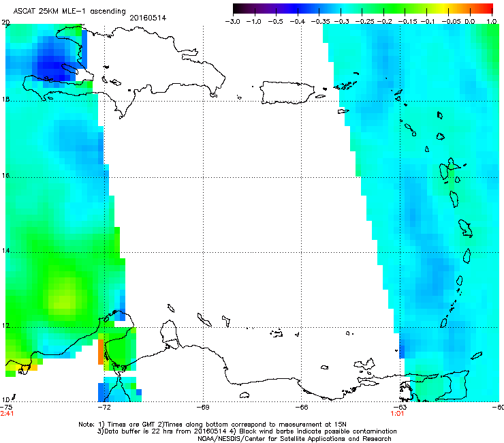Click the Tobago island outline
Screen dimensions: 504x443
[477, 356]
